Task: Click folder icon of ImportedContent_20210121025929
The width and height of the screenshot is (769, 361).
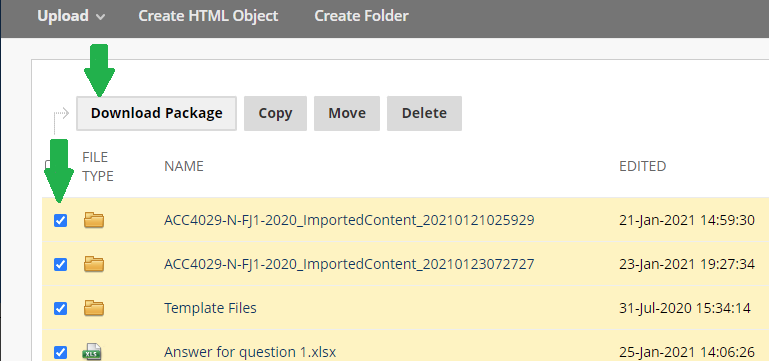Action: (x=94, y=220)
